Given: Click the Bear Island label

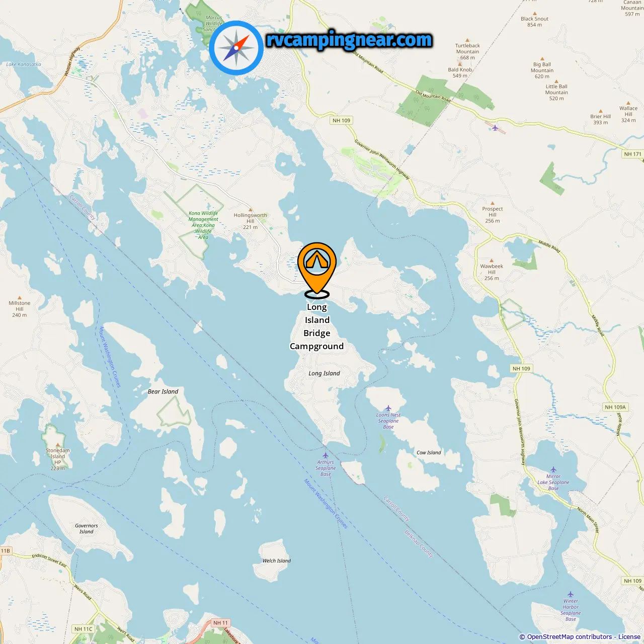Looking at the screenshot, I should click(x=163, y=391).
